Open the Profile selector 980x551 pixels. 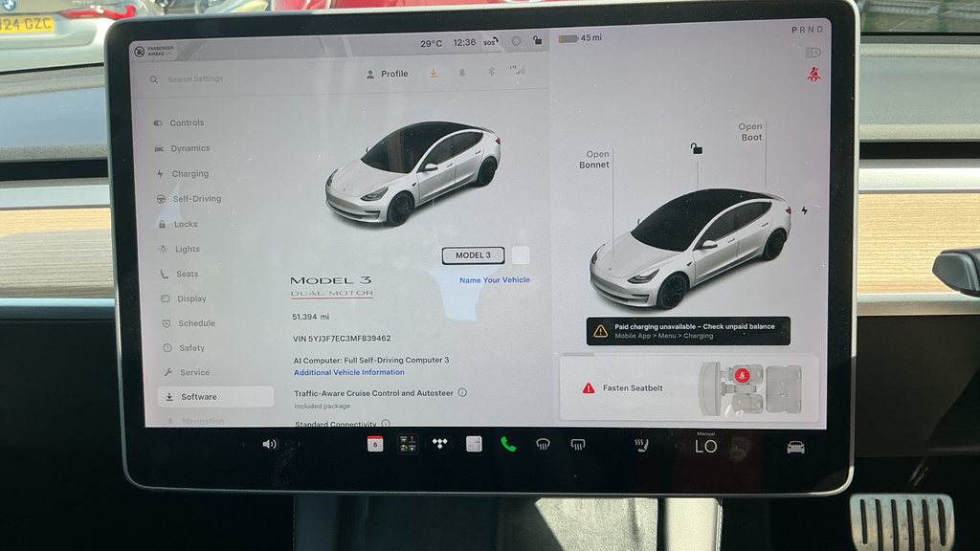click(x=387, y=74)
